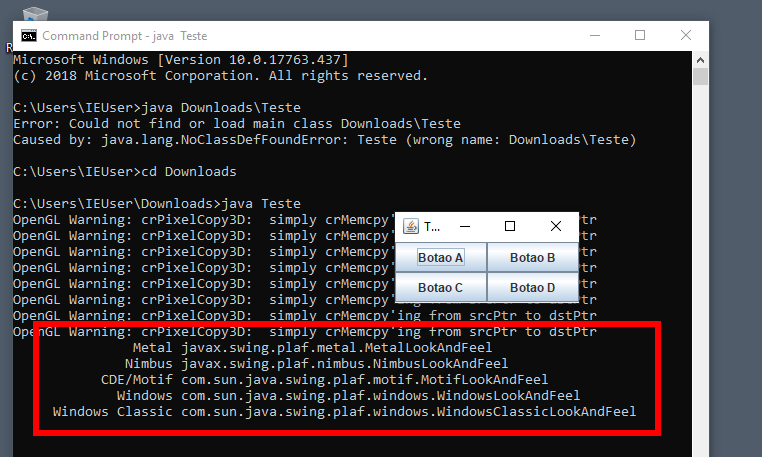Click the "cd Downloads" command line text

tap(189, 172)
